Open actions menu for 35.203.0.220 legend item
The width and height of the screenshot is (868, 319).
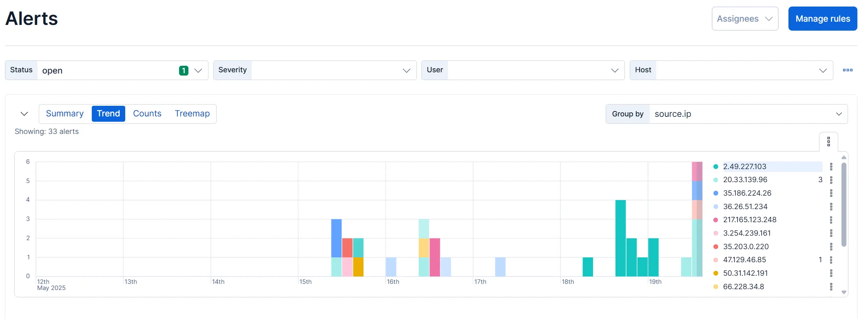(x=831, y=247)
